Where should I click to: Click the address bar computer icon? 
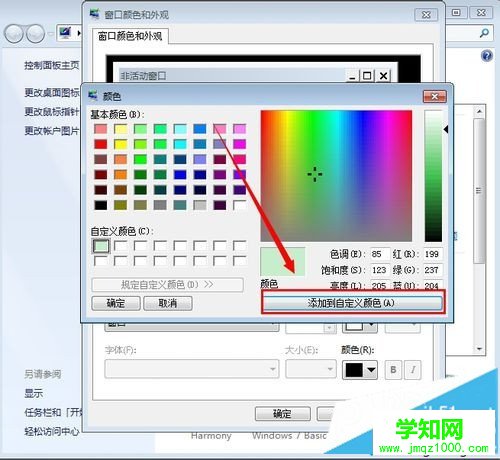(x=65, y=33)
